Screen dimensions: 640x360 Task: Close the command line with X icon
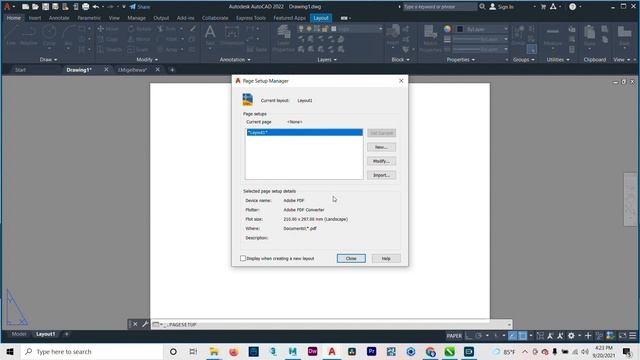coord(135,324)
